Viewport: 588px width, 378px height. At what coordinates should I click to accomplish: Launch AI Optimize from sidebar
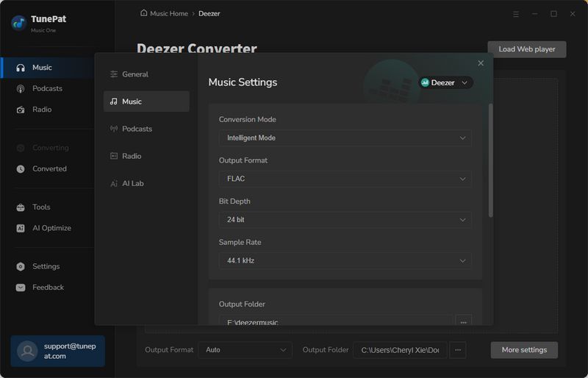[51, 228]
